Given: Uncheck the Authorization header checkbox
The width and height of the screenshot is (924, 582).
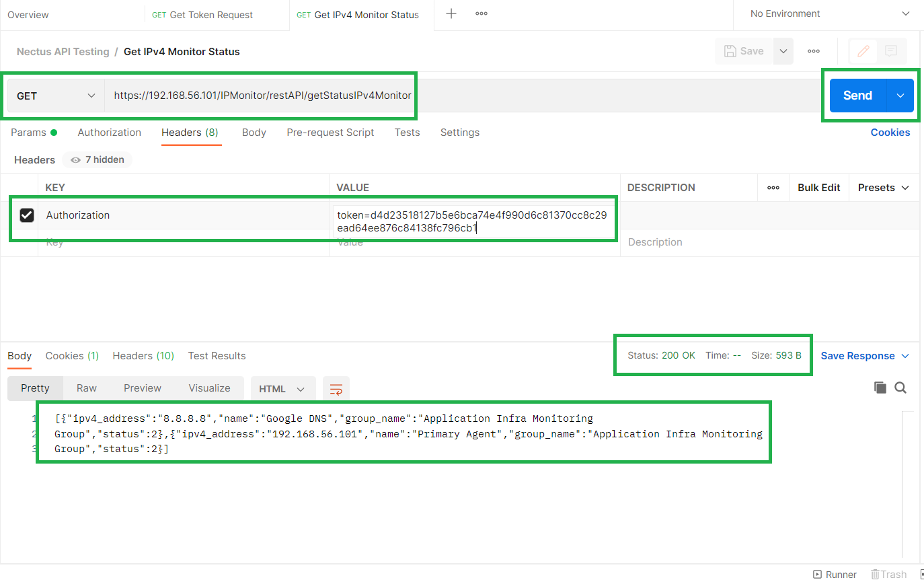Looking at the screenshot, I should (27, 215).
